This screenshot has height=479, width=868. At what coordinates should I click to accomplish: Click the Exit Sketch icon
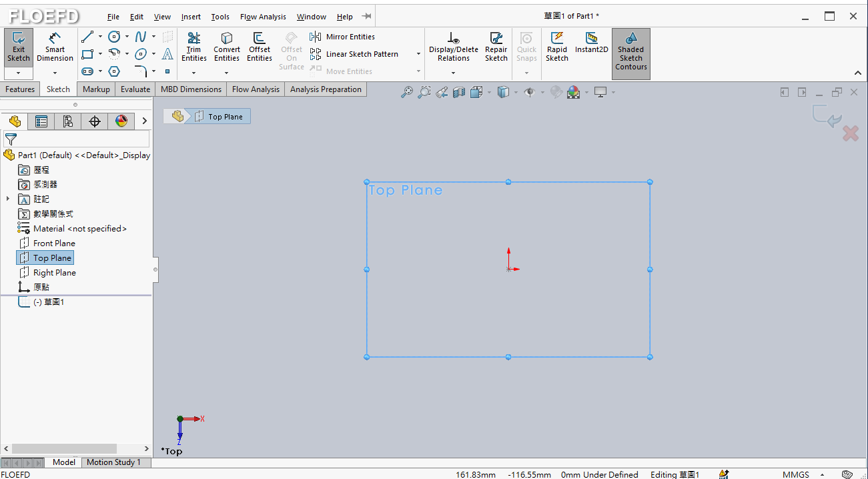pyautogui.click(x=19, y=47)
